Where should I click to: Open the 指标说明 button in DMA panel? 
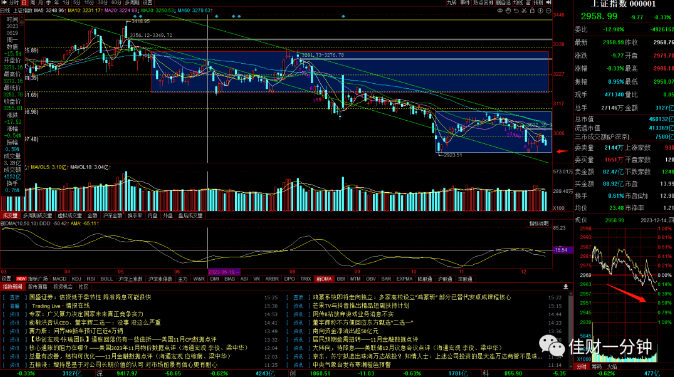[x=539, y=224]
